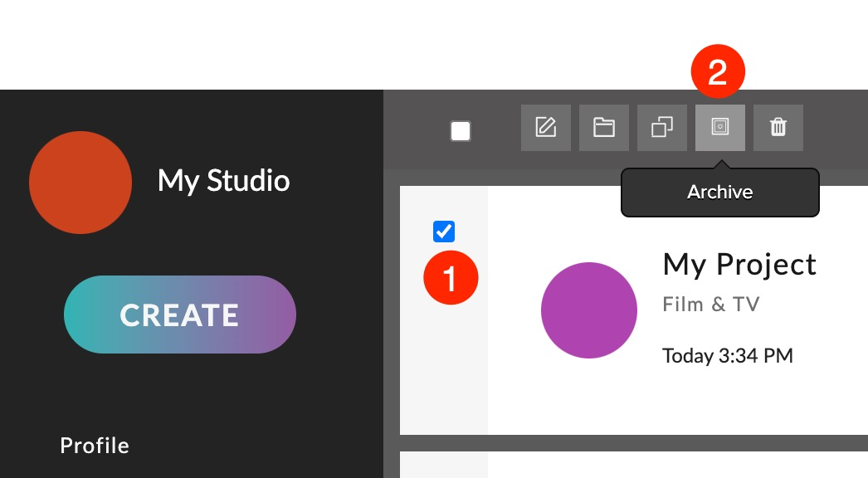Click the move to folder icon

click(603, 128)
